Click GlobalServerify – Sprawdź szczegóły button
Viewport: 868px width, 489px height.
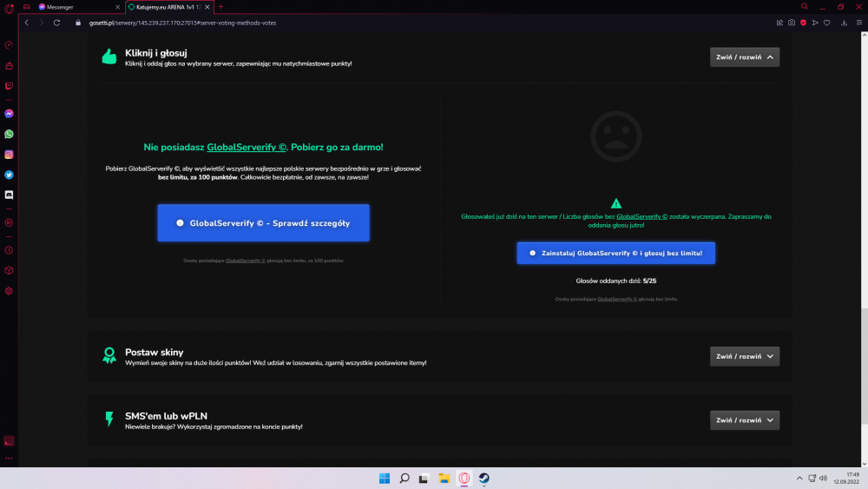(264, 222)
